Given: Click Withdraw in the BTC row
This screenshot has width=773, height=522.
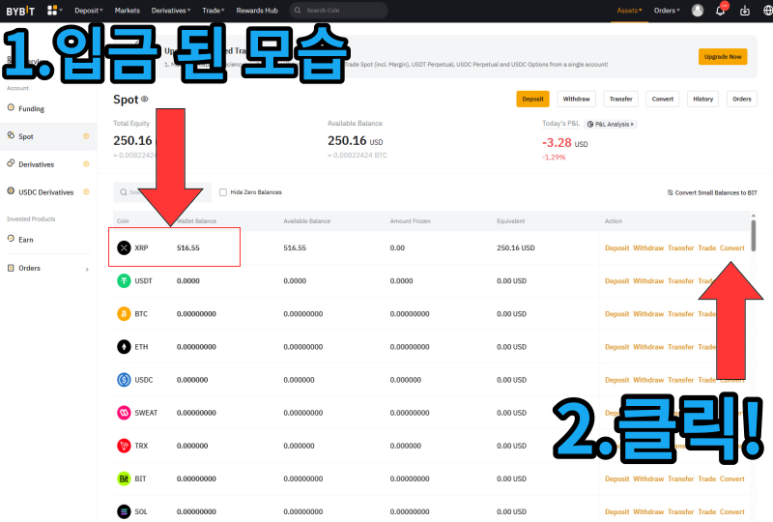Looking at the screenshot, I should [x=648, y=314].
